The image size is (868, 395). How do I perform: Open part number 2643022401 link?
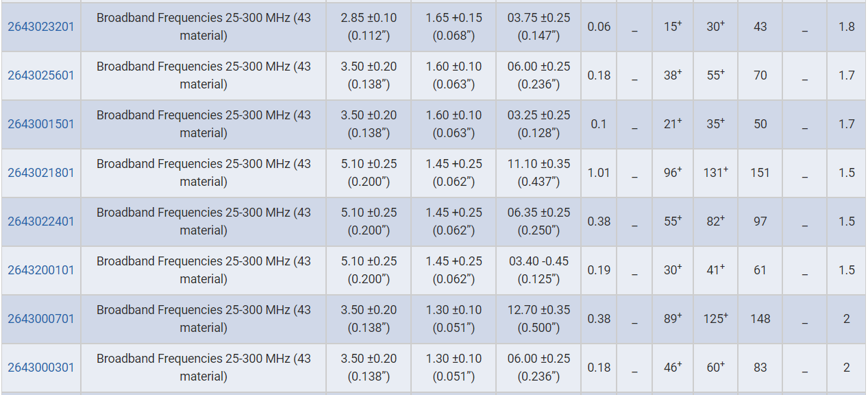41,222
